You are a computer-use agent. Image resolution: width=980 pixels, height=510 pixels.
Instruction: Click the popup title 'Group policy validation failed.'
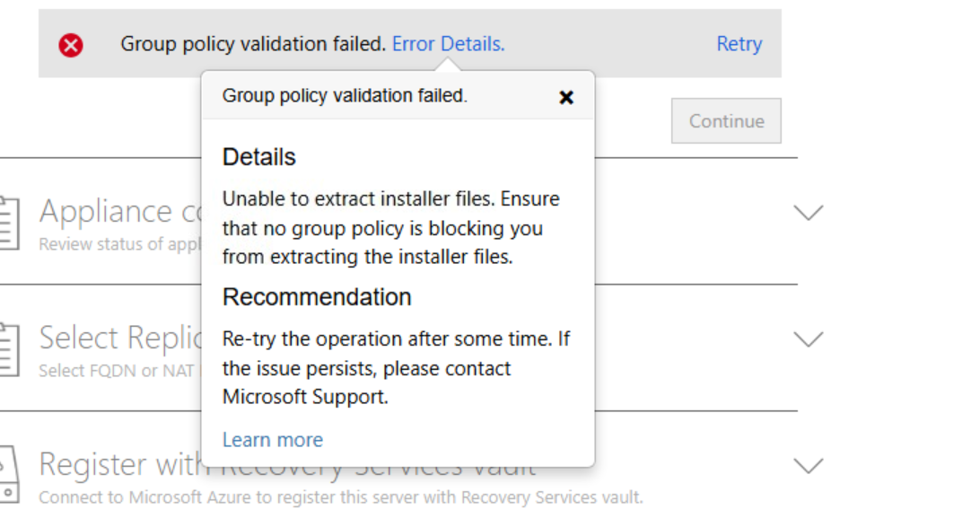click(x=345, y=95)
